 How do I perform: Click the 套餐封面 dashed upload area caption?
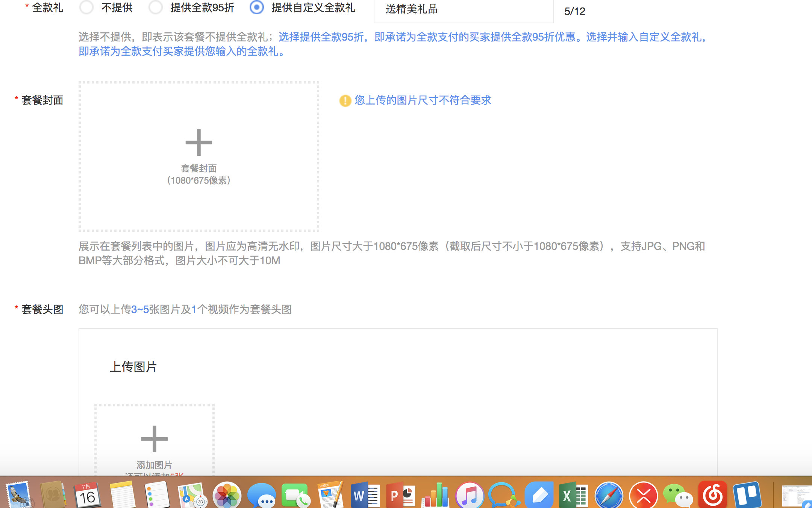click(199, 174)
